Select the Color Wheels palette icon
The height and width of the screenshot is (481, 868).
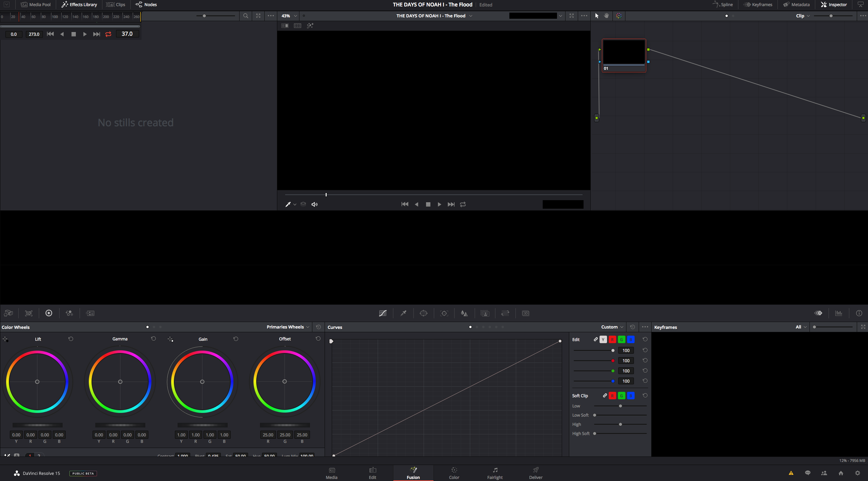(49, 313)
